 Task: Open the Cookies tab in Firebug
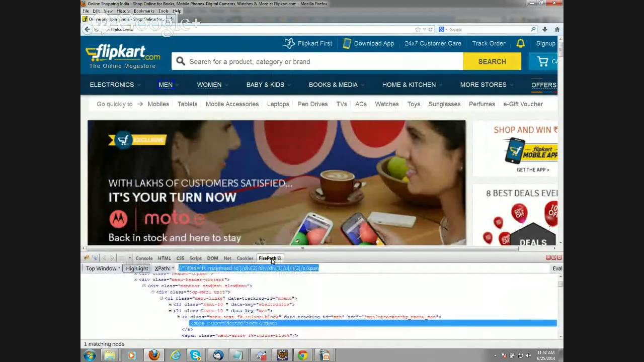(x=245, y=258)
